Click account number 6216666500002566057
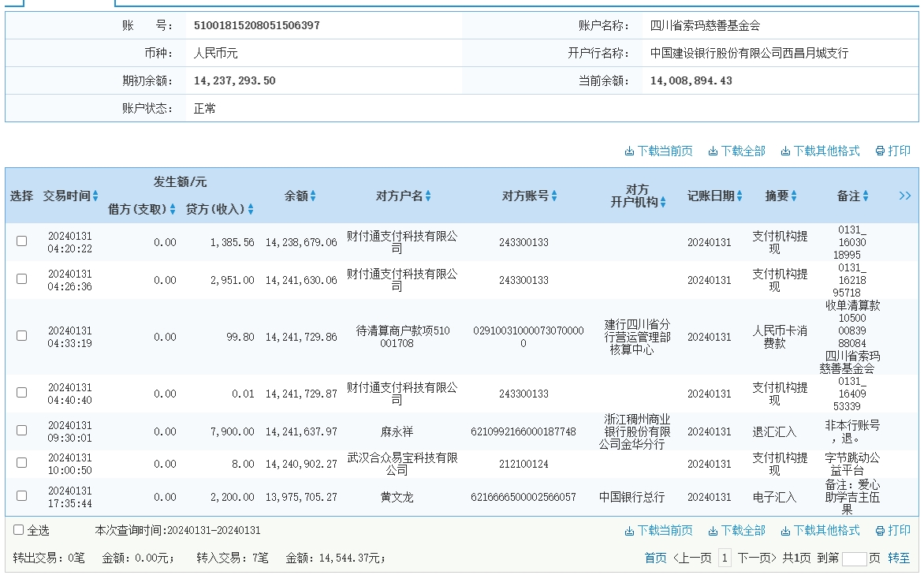Image resolution: width=924 pixels, height=575 pixels. pos(523,497)
